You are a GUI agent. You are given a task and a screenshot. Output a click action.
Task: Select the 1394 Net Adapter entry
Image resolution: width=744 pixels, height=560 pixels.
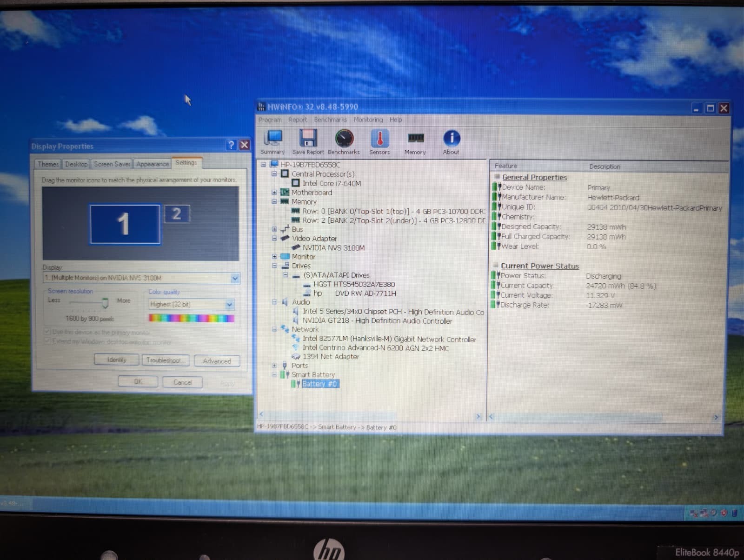(x=331, y=357)
